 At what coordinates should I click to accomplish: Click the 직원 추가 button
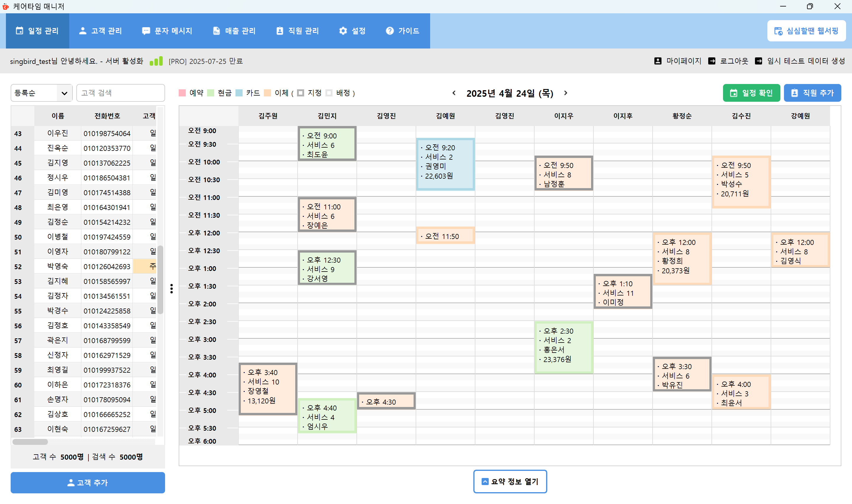[812, 93]
